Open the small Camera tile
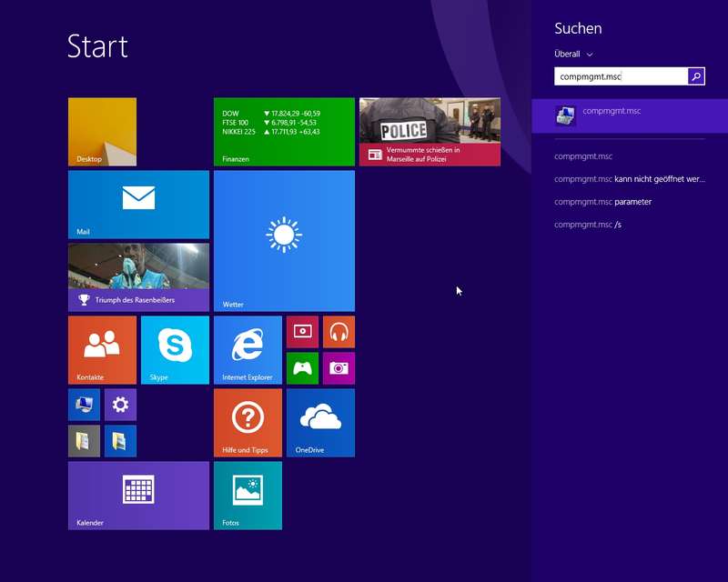Screen dimensions: 728x582 [339, 368]
